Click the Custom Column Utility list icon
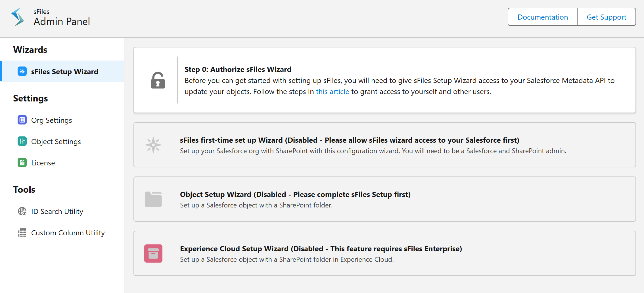This screenshot has width=644, height=293. [22, 232]
